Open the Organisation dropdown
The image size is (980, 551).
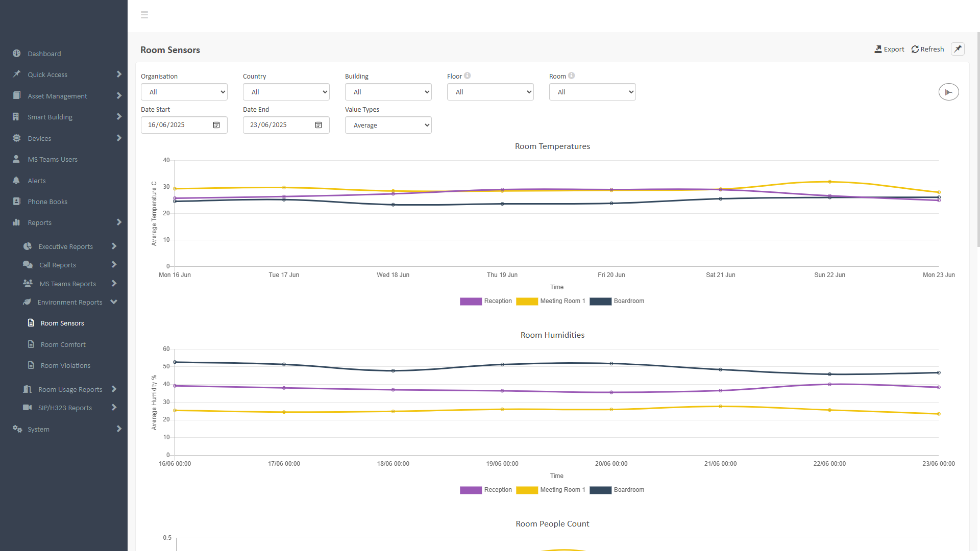pyautogui.click(x=184, y=92)
